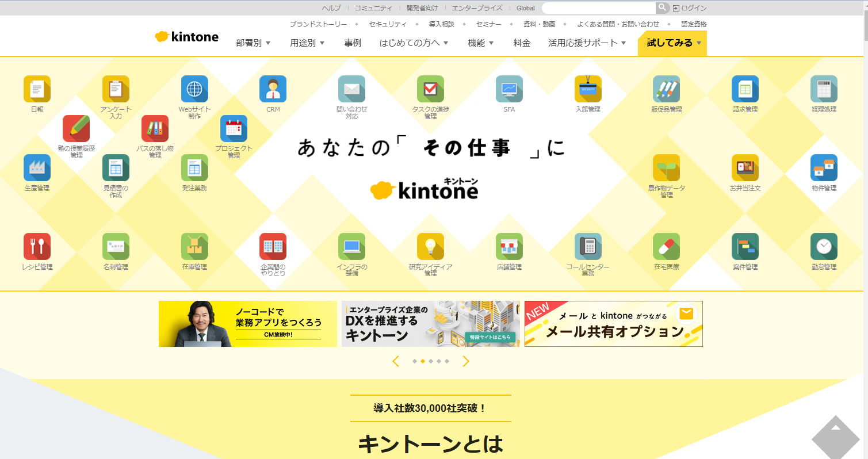Open the はじめての方へ dropdown
868x459 pixels.
(x=414, y=43)
